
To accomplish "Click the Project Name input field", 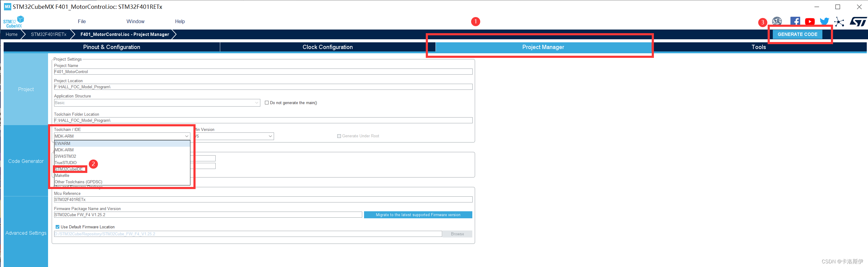I will pos(263,72).
